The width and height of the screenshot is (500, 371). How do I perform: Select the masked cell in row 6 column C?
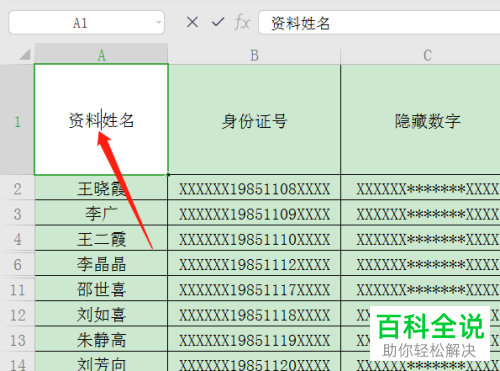click(x=421, y=264)
